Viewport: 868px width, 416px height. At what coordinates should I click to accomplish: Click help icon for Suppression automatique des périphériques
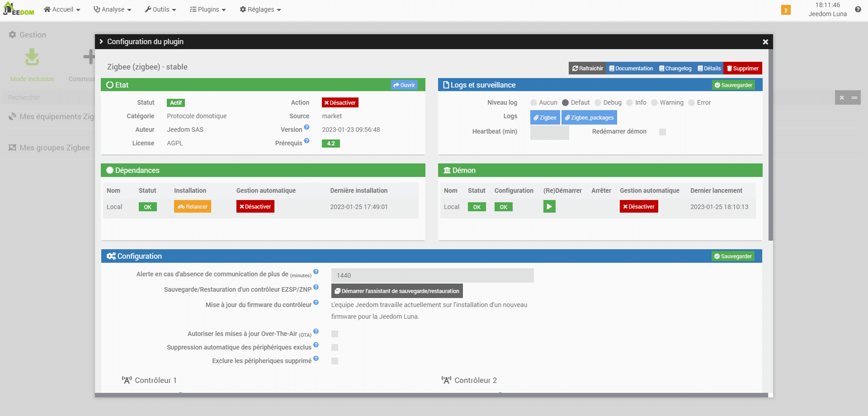pos(316,345)
